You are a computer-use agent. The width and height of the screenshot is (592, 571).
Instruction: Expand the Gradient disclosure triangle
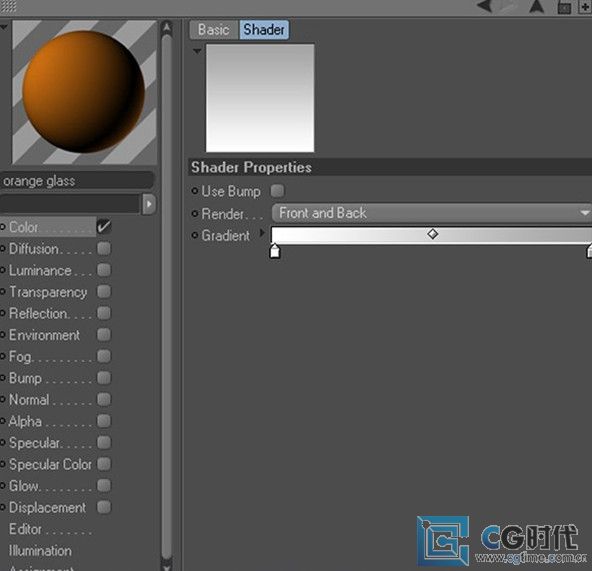(x=262, y=233)
